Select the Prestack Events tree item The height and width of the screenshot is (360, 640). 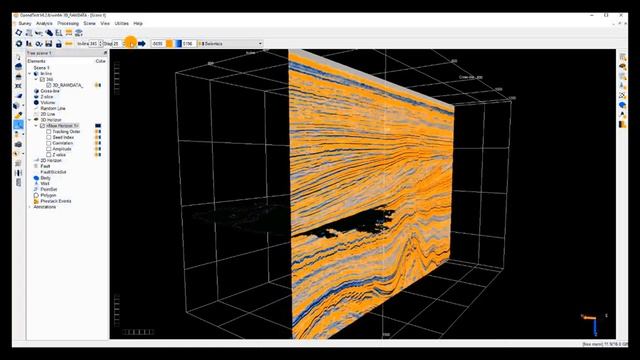[x=56, y=201]
